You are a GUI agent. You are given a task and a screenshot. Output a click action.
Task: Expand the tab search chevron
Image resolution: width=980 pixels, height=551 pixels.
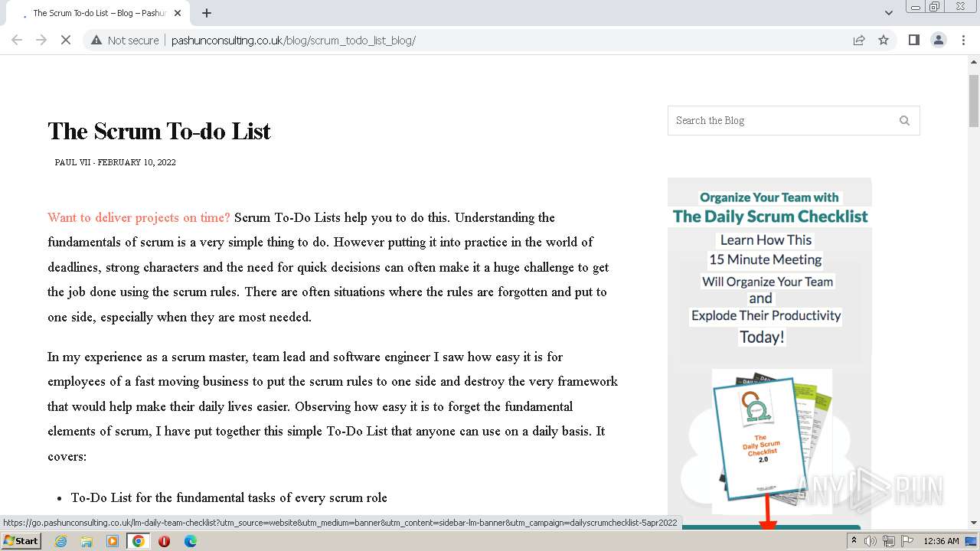tap(888, 12)
